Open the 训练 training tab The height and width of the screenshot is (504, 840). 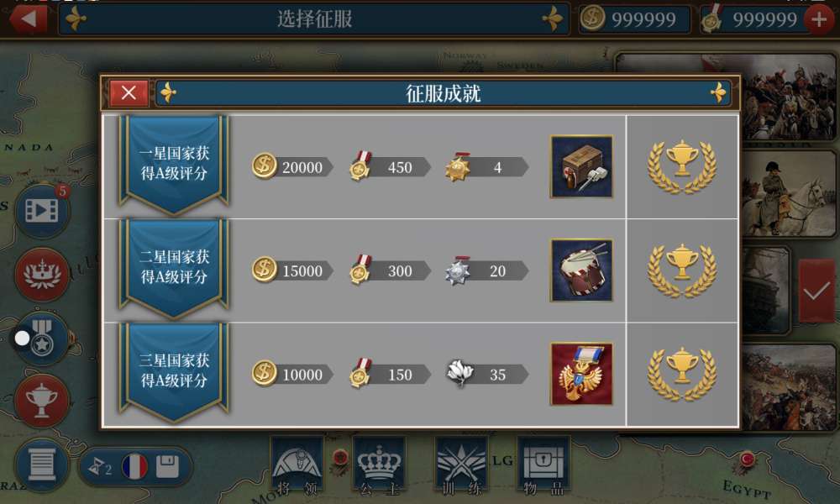[x=462, y=466]
